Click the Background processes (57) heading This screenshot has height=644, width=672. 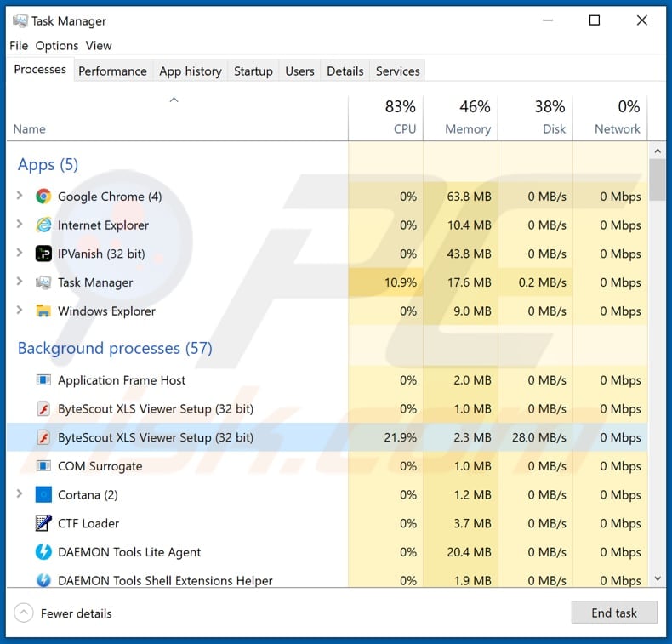click(x=115, y=348)
